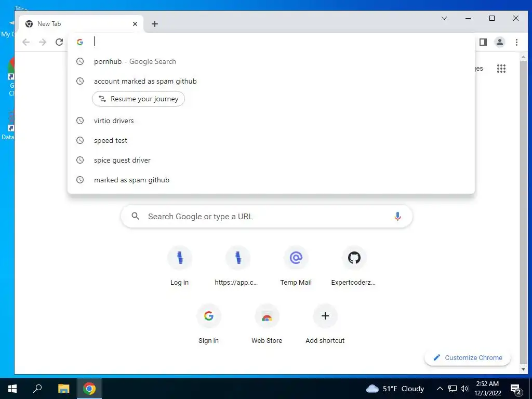Open the weather widget showing 51°F Cloudy
The height and width of the screenshot is (399, 532).
395,389
